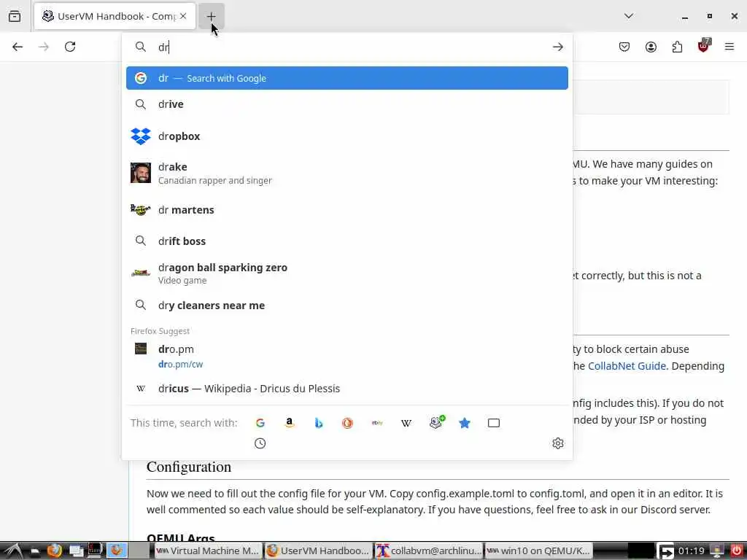Choose 'dragon ball sparking zero' suggestion
The height and width of the screenshot is (560, 747).
(x=347, y=273)
